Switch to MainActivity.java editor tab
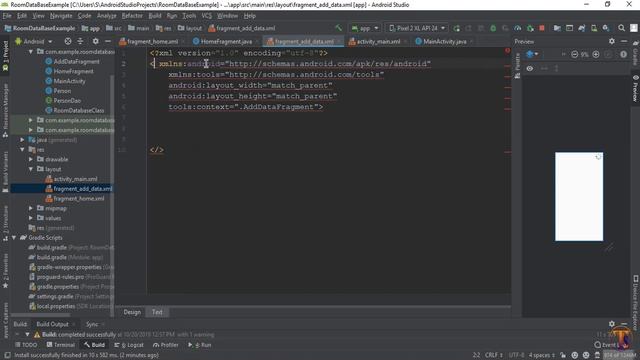Image resolution: width=640 pixels, height=360 pixels. pyautogui.click(x=444, y=41)
